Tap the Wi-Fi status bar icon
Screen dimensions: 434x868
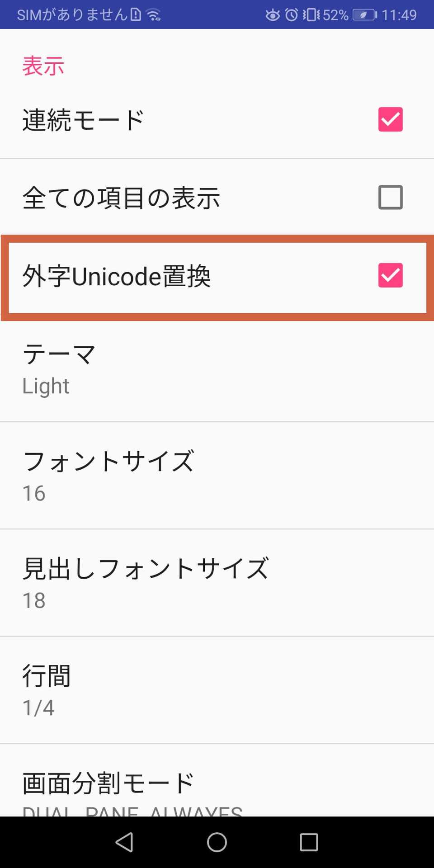(154, 15)
